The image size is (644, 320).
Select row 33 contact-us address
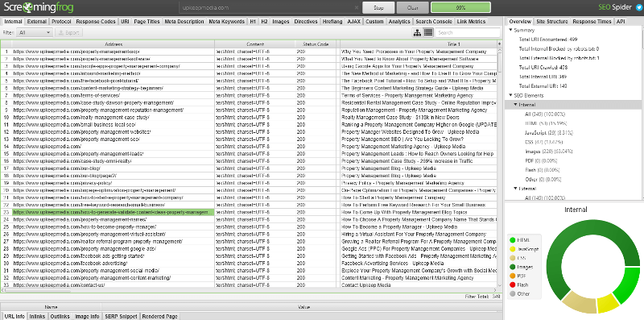click(x=113, y=285)
